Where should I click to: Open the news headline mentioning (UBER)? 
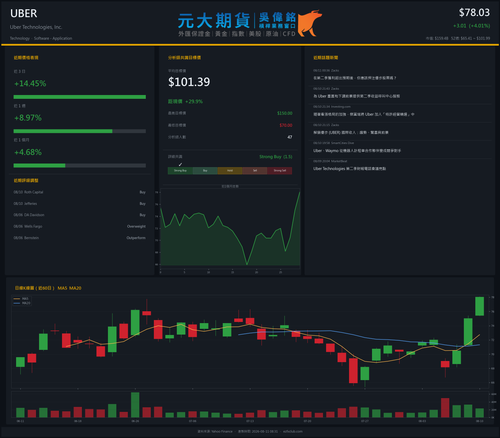(x=350, y=132)
